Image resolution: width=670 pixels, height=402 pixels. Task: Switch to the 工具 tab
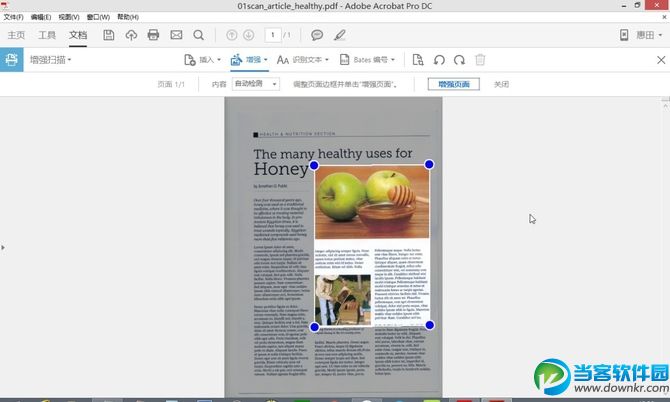click(x=47, y=35)
